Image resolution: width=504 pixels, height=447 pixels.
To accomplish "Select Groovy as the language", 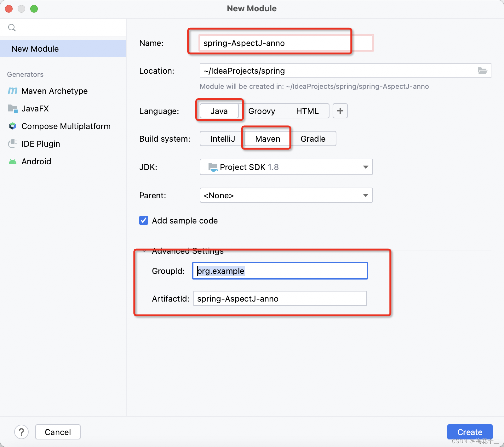I will [x=262, y=111].
